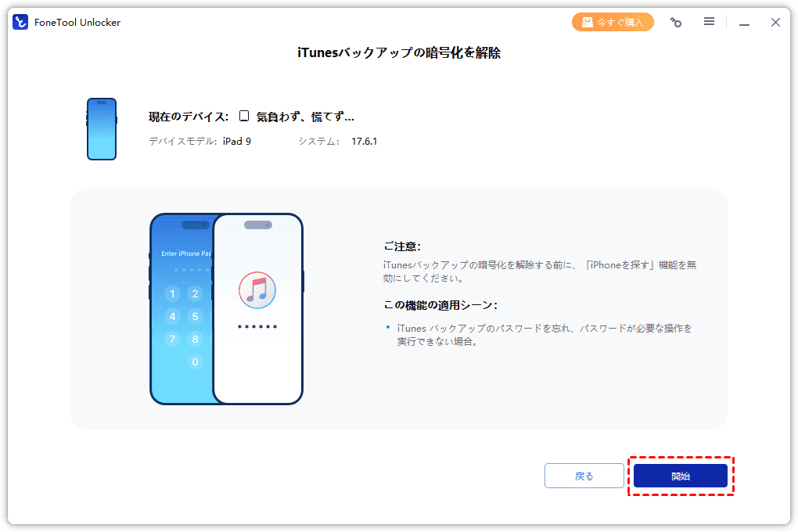Open the register key icon

point(676,23)
